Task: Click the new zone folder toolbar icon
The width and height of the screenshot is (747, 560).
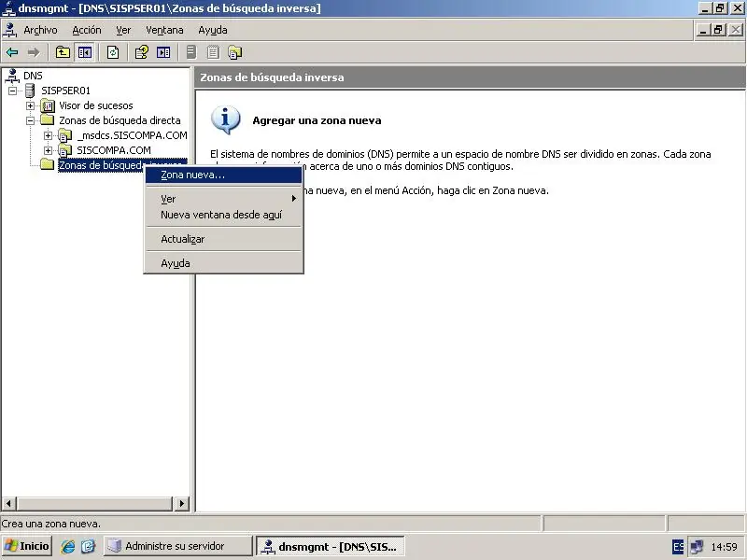Action: point(235,52)
